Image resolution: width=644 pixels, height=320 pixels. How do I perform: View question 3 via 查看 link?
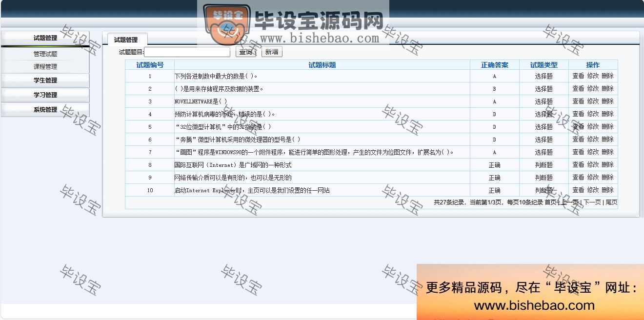[x=578, y=101]
